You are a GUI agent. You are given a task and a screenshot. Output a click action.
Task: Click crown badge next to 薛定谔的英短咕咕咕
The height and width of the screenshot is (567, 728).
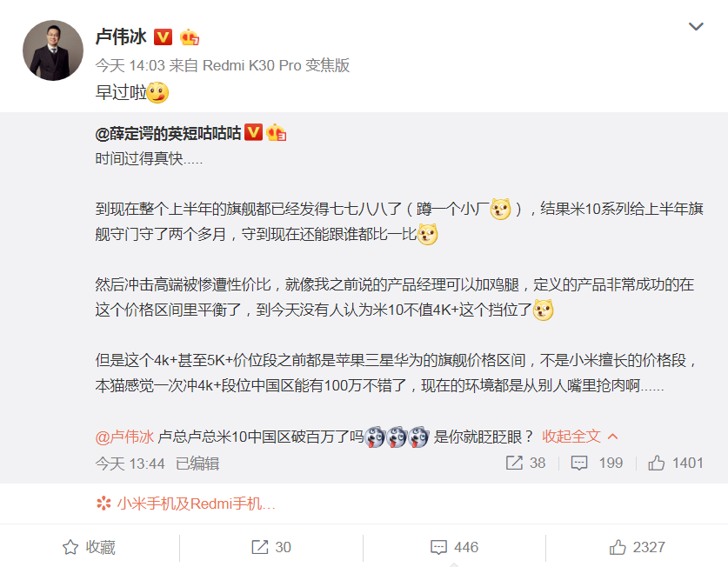276,132
